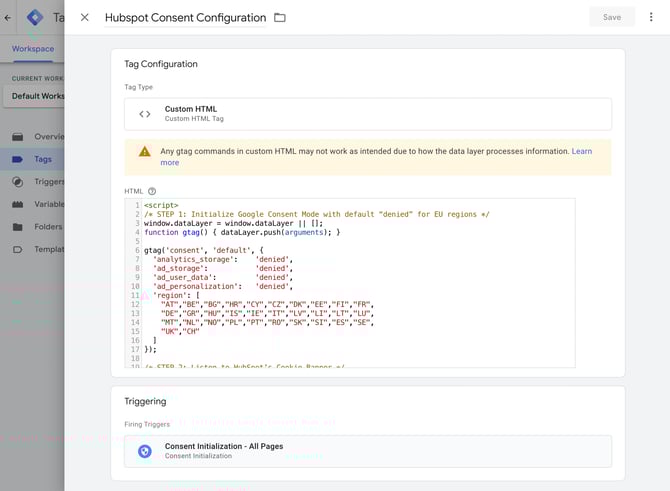Click the Save button
670x491 pixels.
(x=611, y=17)
